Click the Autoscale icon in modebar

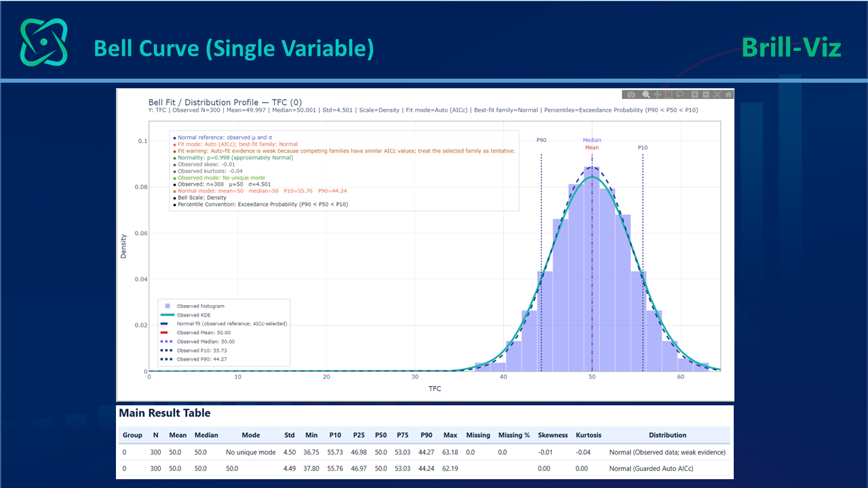tap(717, 95)
